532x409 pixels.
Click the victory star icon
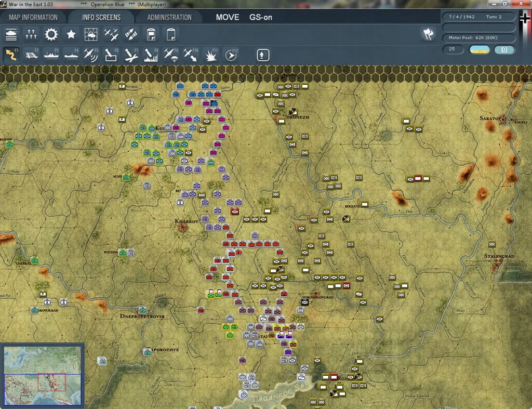tap(71, 35)
